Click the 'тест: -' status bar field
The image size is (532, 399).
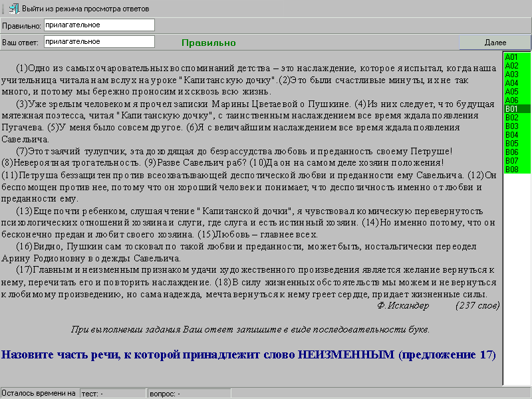click(112, 394)
